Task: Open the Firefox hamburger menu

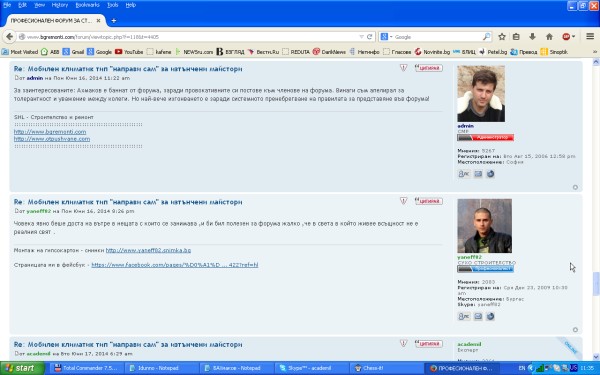Action: click(x=590, y=36)
